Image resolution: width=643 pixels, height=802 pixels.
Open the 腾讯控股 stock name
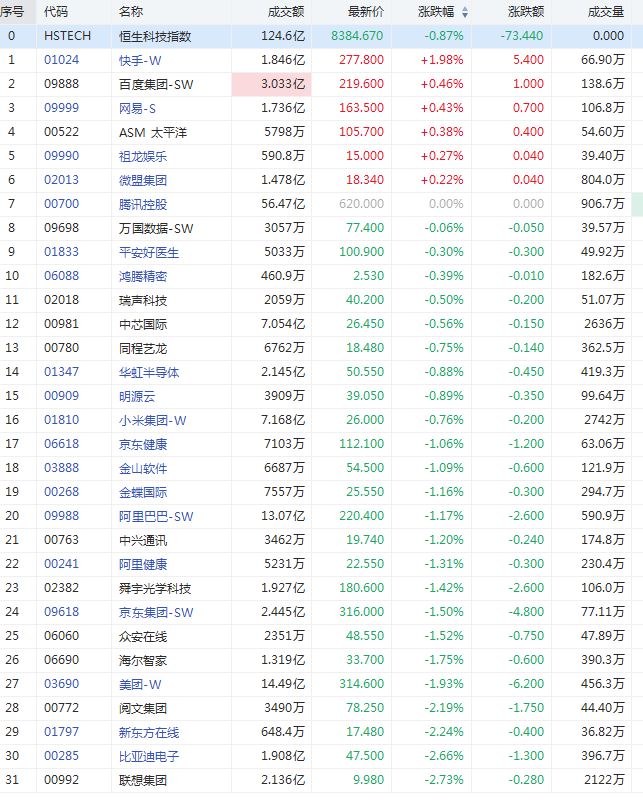click(x=142, y=204)
